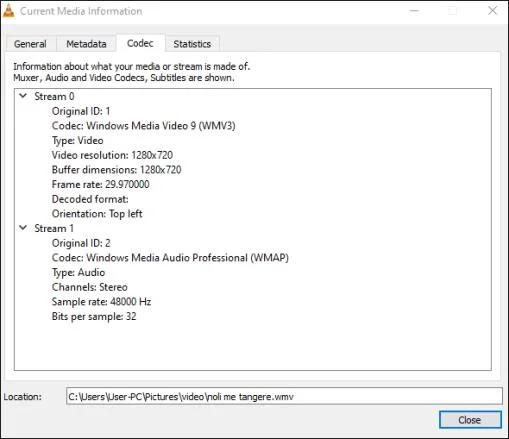The image size is (509, 439).
Task: Select the Type: Video row
Action: [x=77, y=140]
